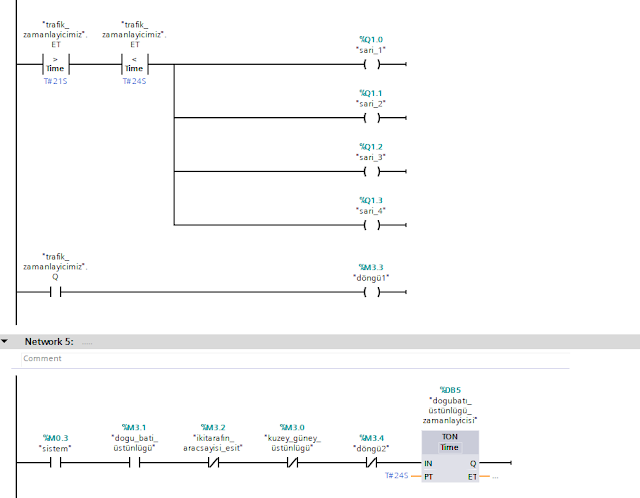Select the IN pin of TON block
Viewport: 640px width, 498px height.
pos(428,463)
